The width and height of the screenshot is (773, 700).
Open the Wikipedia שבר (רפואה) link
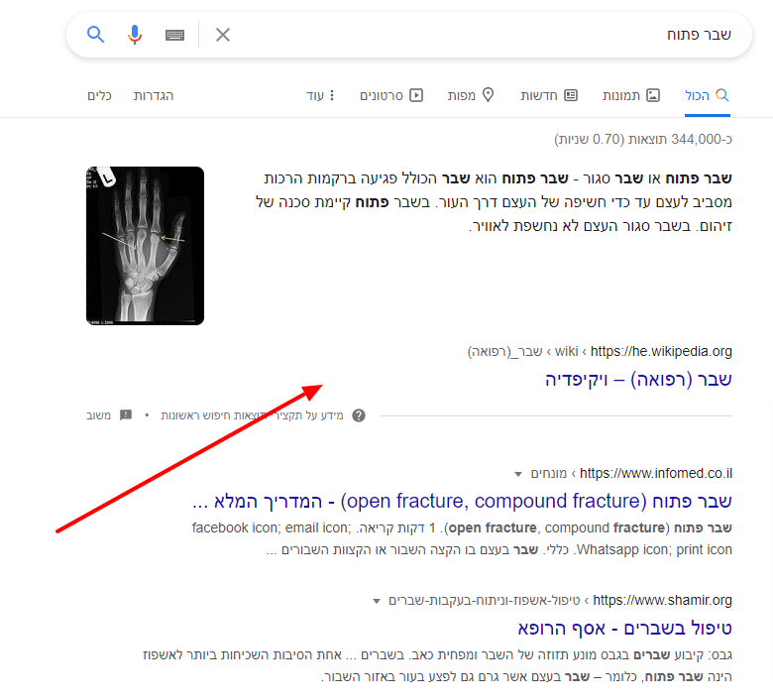click(x=637, y=379)
